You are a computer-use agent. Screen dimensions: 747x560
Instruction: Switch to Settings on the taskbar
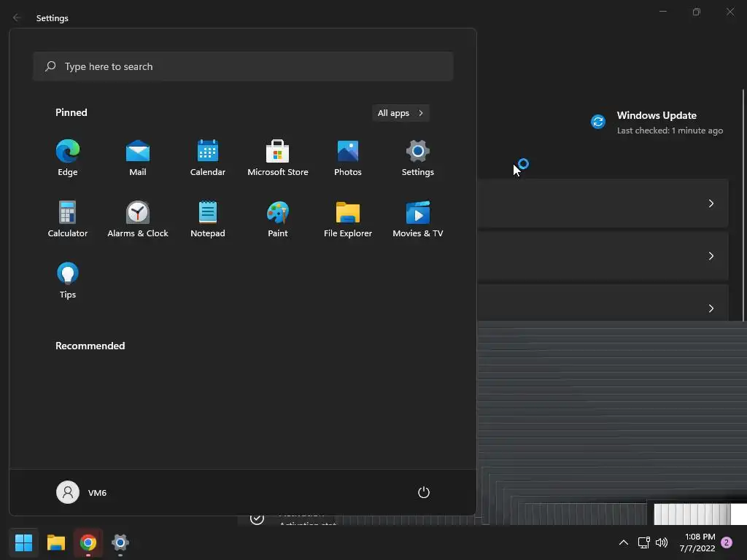click(120, 542)
